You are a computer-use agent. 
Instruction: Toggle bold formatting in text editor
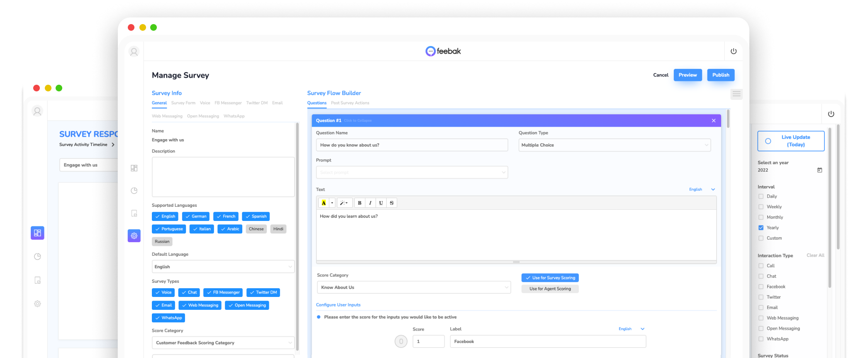(360, 203)
